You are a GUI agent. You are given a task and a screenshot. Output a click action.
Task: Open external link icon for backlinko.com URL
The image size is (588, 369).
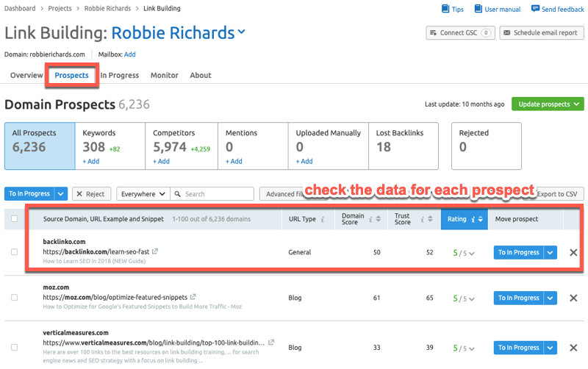tap(155, 251)
